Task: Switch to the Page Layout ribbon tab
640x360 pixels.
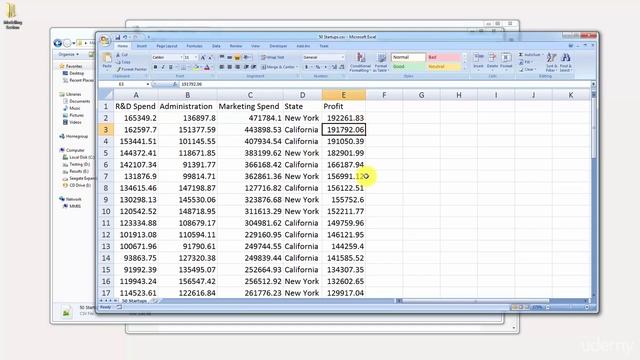Action: click(x=167, y=46)
